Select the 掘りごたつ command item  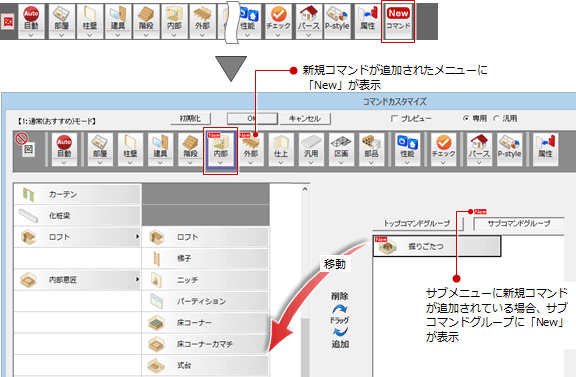437,246
